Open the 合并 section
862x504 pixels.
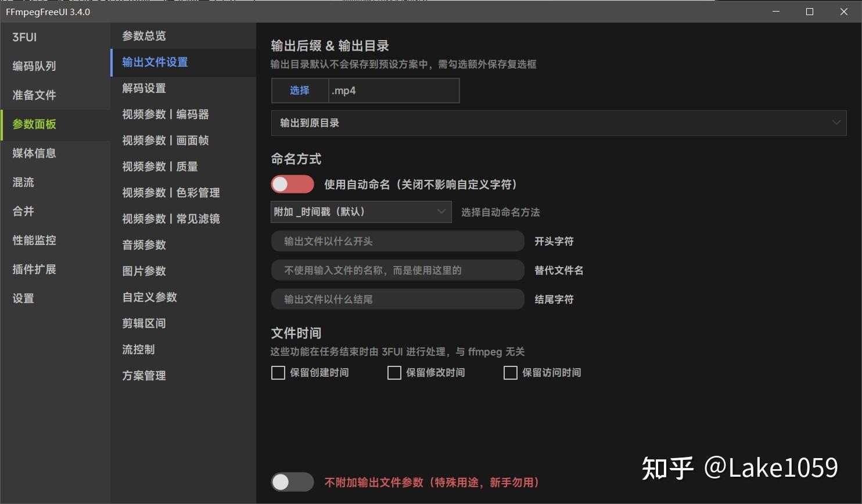23,211
